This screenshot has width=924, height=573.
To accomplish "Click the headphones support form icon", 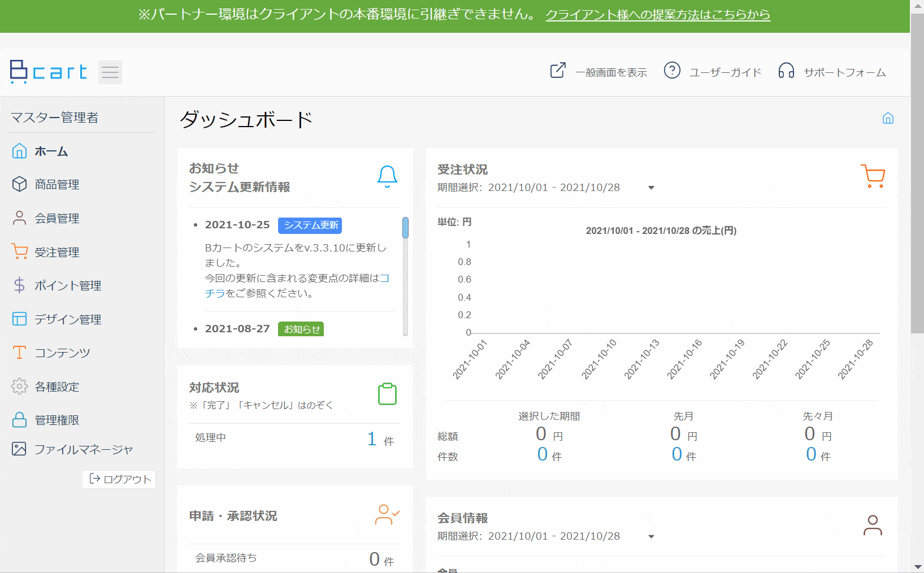I will [786, 71].
